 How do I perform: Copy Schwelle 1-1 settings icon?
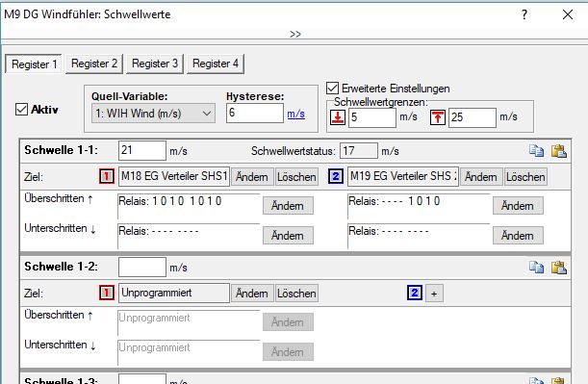(536, 151)
